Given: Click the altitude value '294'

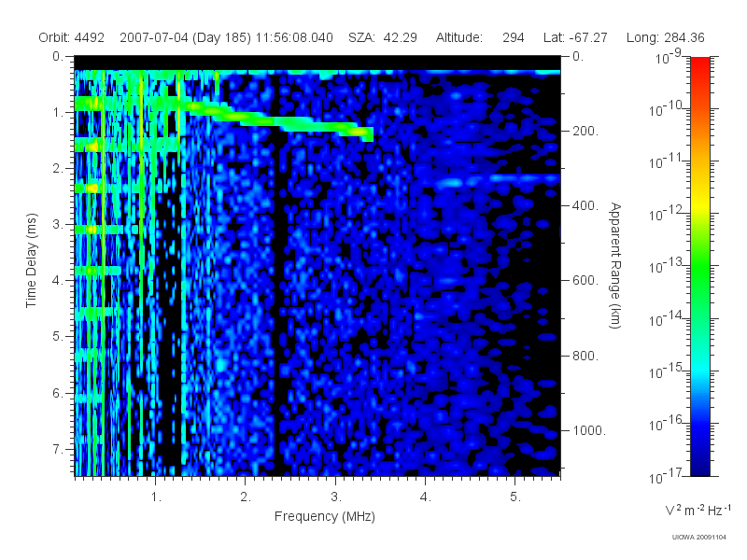Looking at the screenshot, I should [513, 37].
